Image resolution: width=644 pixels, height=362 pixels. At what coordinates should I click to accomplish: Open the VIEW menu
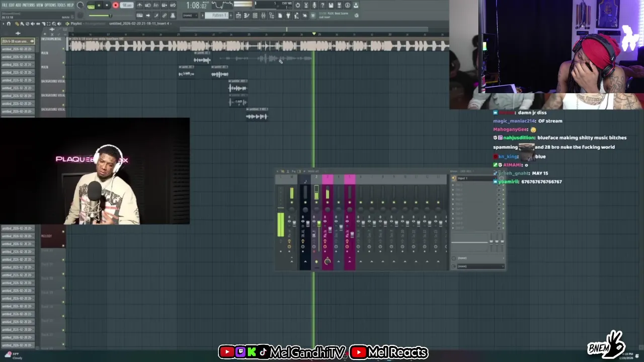pyautogui.click(x=40, y=5)
